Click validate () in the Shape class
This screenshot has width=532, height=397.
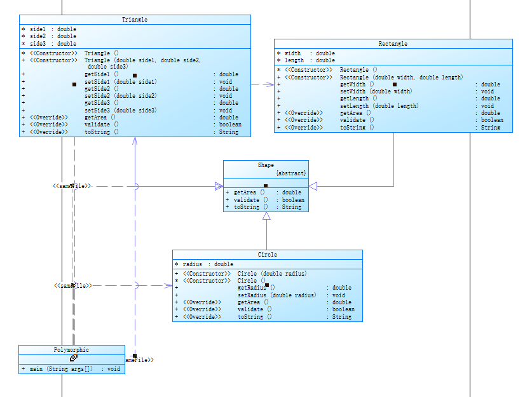click(250, 200)
